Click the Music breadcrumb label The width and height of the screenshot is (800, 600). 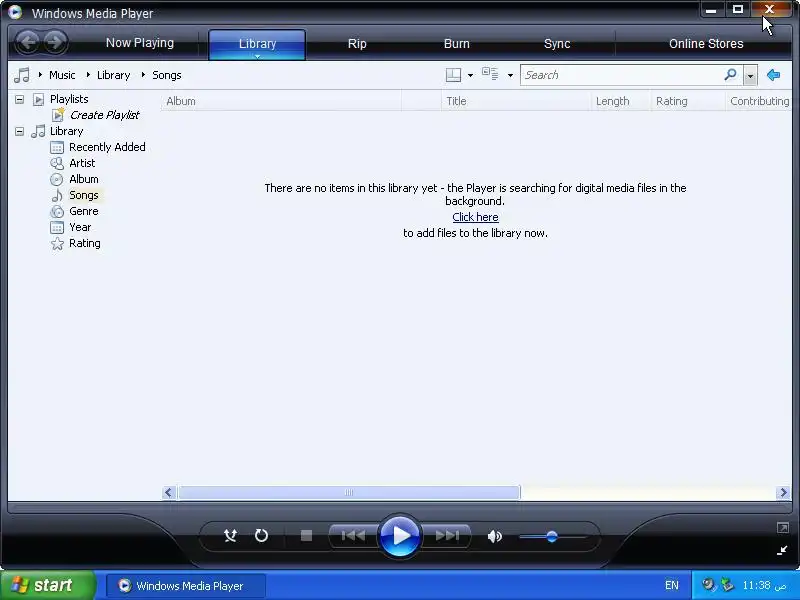point(62,75)
